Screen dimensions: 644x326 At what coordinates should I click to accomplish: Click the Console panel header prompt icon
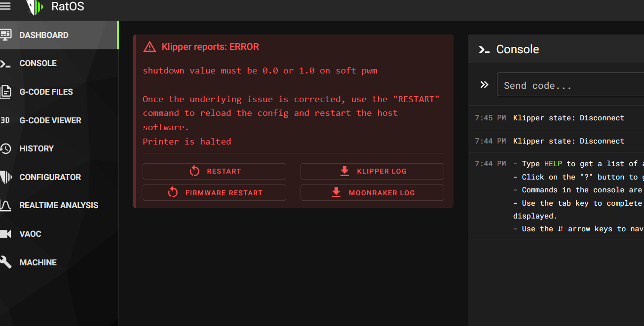coord(484,49)
